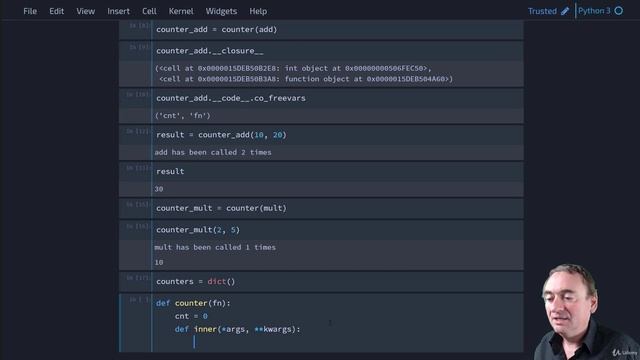Open the Kernel menu
The height and width of the screenshot is (360, 640).
181,11
